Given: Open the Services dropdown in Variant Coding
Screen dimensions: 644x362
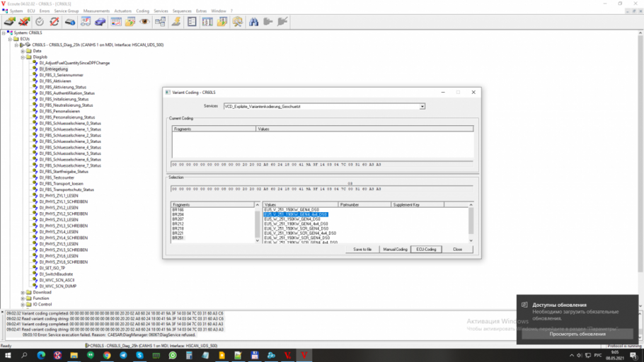Looking at the screenshot, I should 422,106.
